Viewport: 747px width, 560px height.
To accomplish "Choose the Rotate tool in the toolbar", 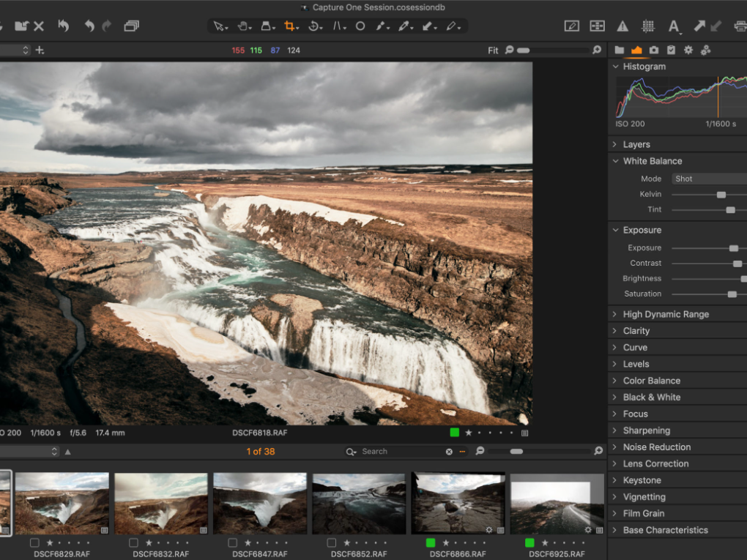I will (313, 26).
